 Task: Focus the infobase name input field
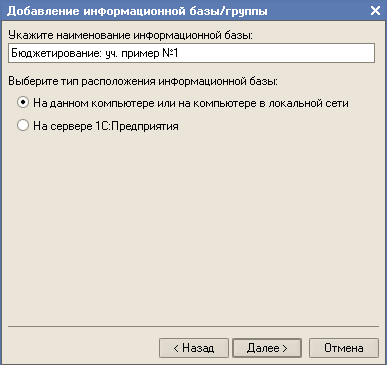click(191, 53)
